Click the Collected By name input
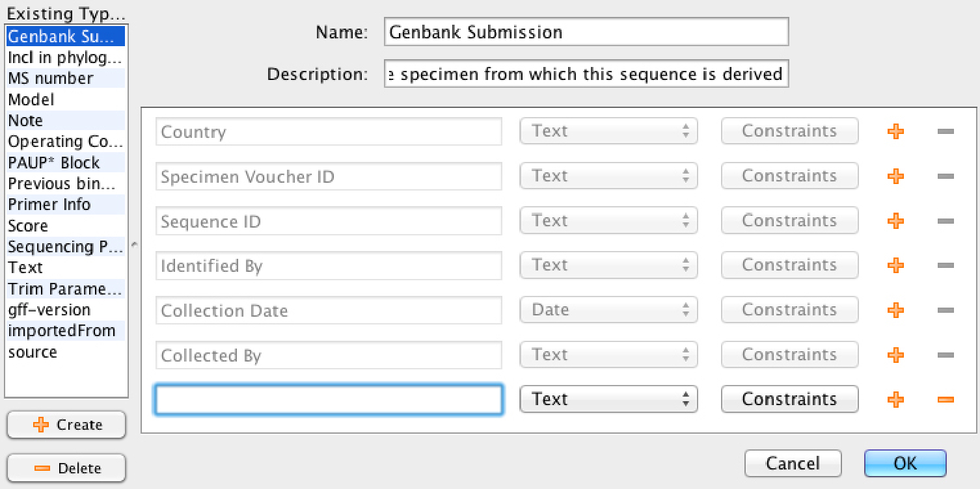Image resolution: width=980 pixels, height=489 pixels. click(x=329, y=355)
